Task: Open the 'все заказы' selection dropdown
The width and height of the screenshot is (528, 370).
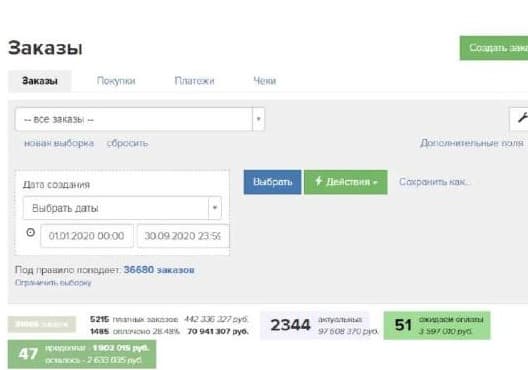Action: 140,119
